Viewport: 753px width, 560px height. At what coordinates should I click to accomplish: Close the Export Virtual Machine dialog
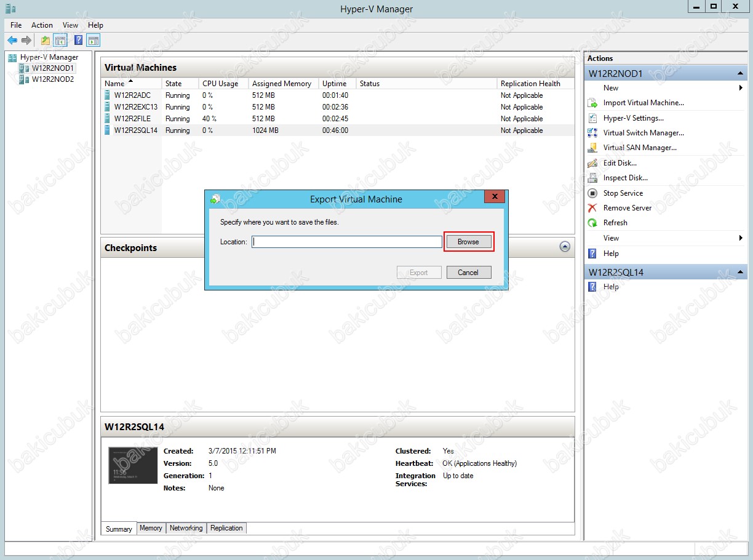(x=495, y=197)
